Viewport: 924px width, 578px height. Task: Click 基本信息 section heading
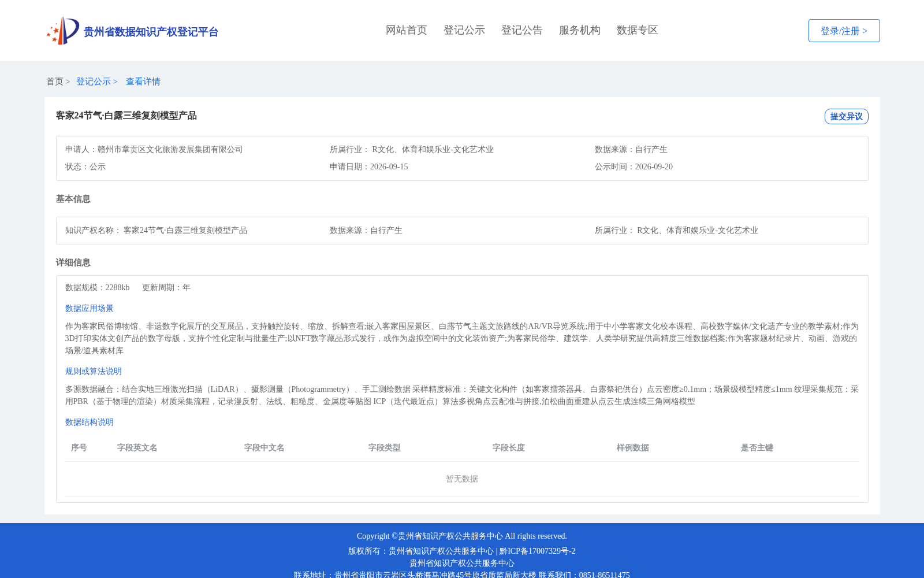73,199
